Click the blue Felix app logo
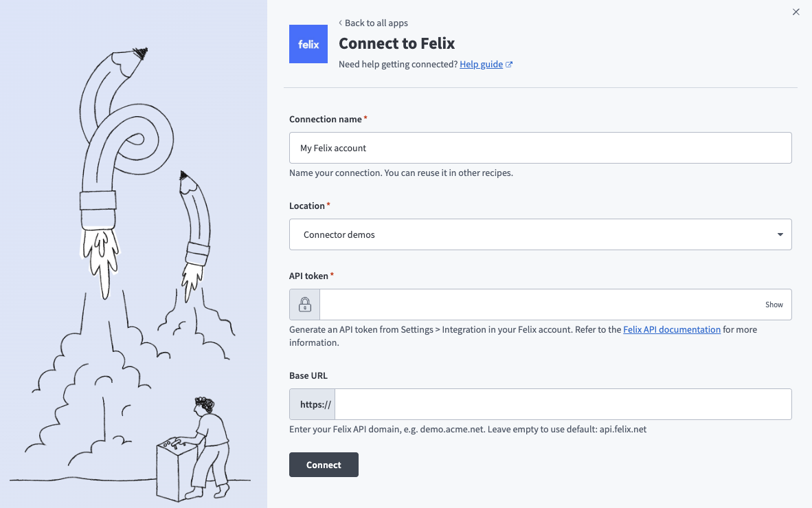Viewport: 812px width, 508px height. point(308,44)
